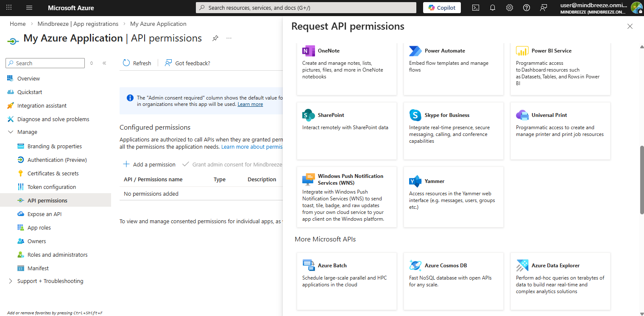Select the Azure Cosmos DB tile

point(453,281)
